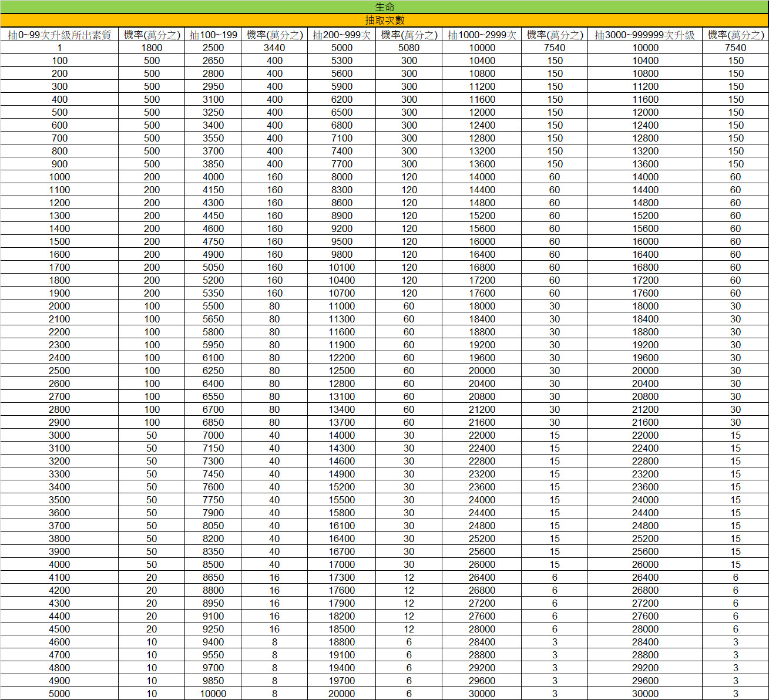769x700 pixels.
Task: Select the 抽100~199 column header
Action: [x=213, y=35]
